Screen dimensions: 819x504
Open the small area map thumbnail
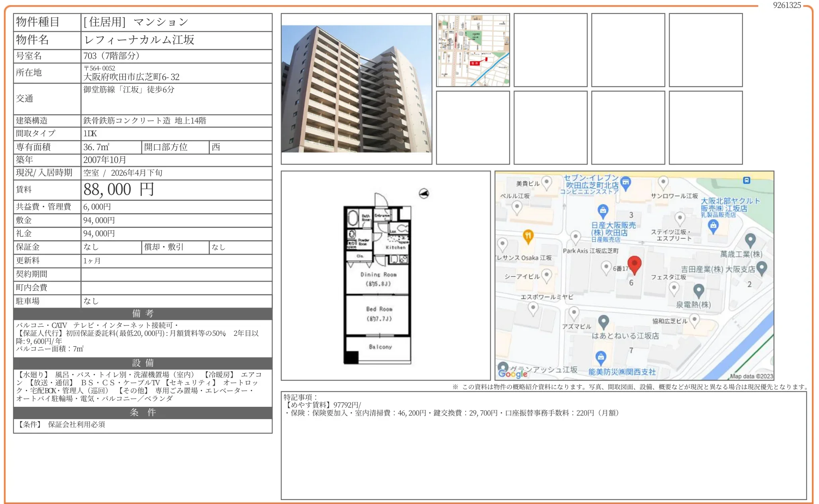coord(473,50)
